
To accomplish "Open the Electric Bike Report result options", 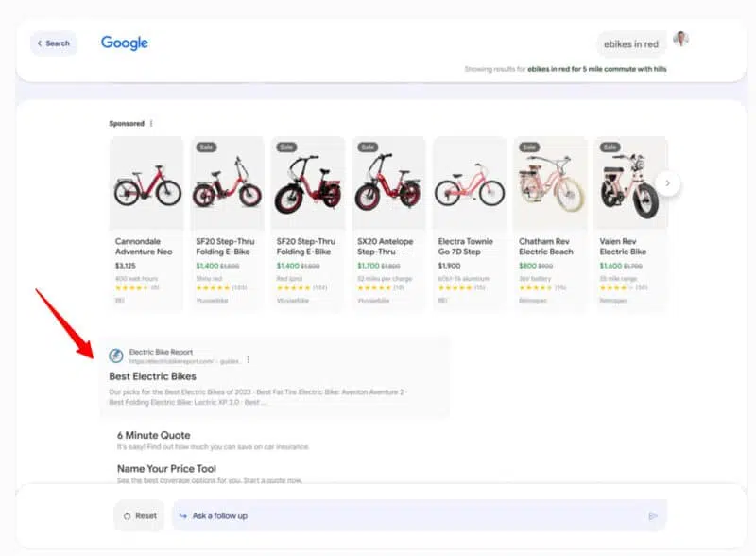I will [249, 359].
